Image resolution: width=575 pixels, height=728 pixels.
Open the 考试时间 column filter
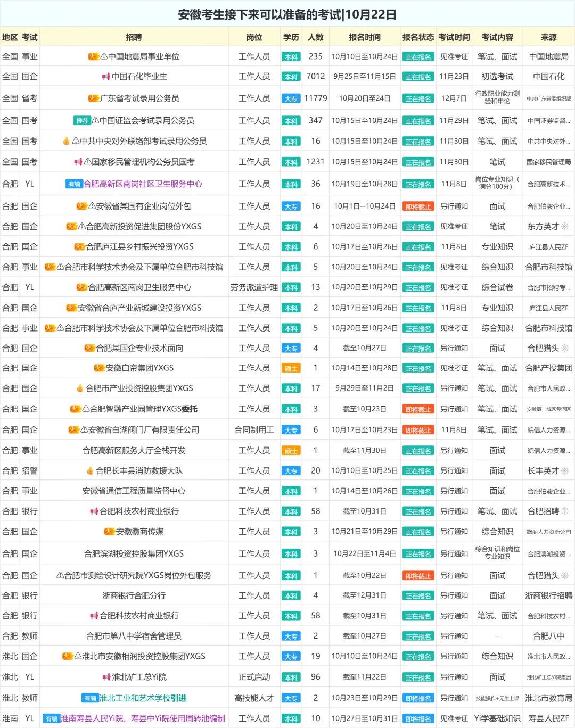click(454, 37)
